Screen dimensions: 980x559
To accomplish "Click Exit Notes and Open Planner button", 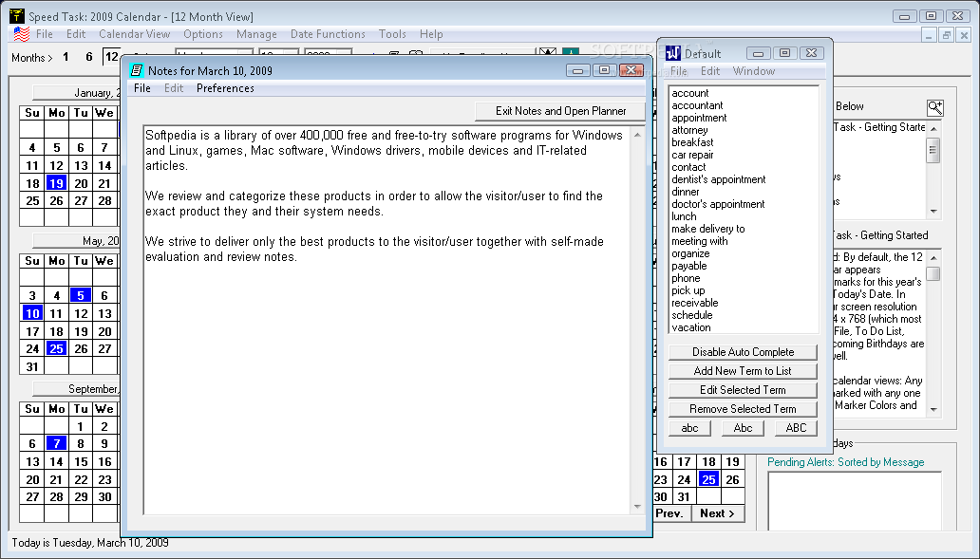I will [x=560, y=111].
